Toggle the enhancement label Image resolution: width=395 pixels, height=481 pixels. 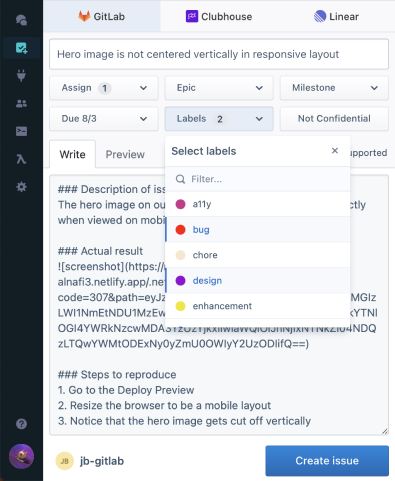tap(257, 306)
